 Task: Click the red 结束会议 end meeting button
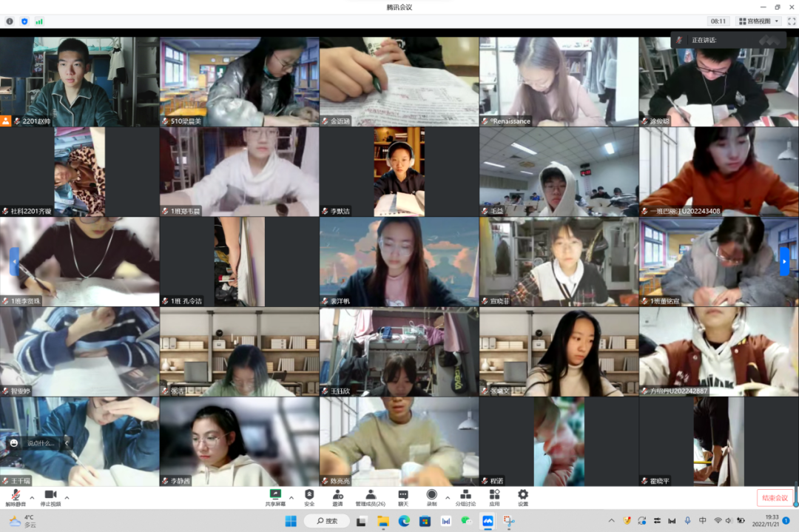pyautogui.click(x=775, y=497)
